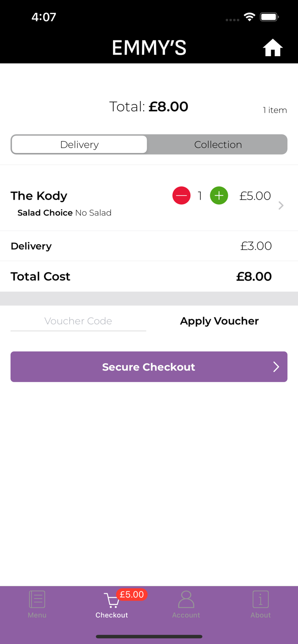Tap the Wi-Fi status icon
The height and width of the screenshot is (644, 298).
pos(249,17)
